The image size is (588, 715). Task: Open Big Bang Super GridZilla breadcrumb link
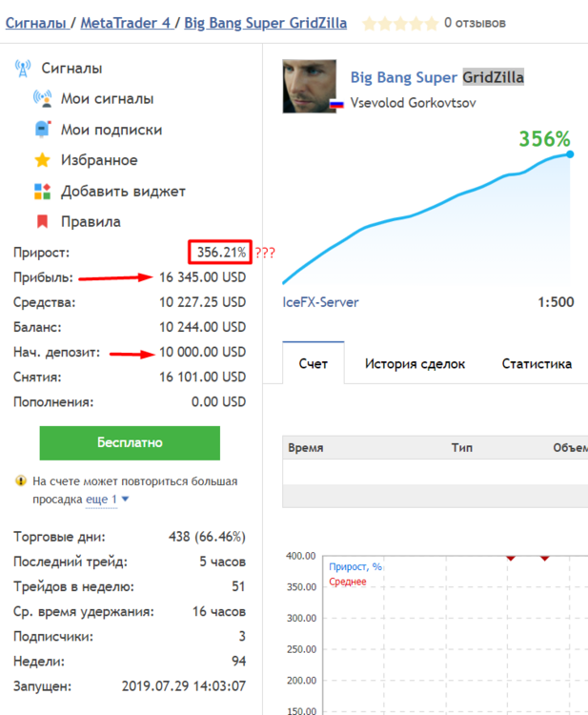tap(265, 23)
